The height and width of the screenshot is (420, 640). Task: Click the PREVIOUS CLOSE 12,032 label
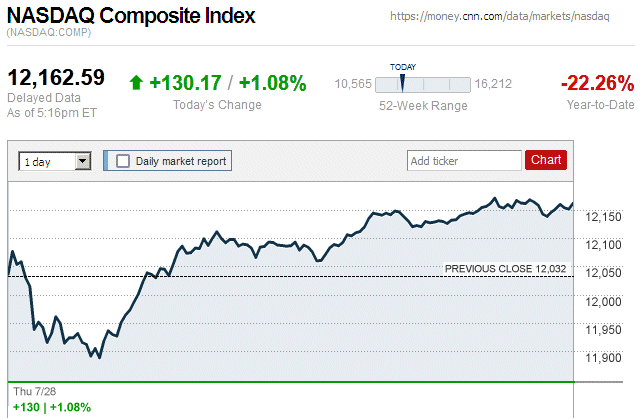click(x=505, y=268)
